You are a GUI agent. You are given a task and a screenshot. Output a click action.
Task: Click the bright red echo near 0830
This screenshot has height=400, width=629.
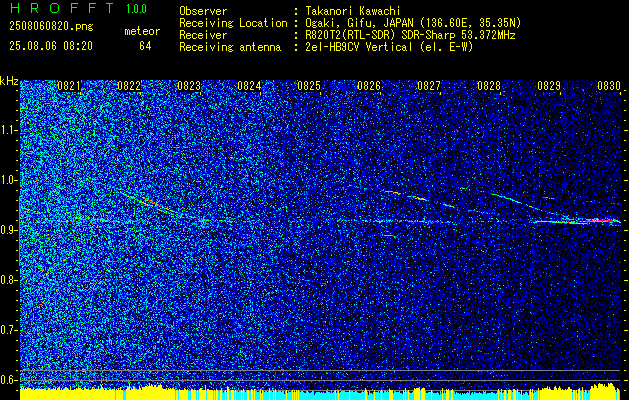click(604, 220)
